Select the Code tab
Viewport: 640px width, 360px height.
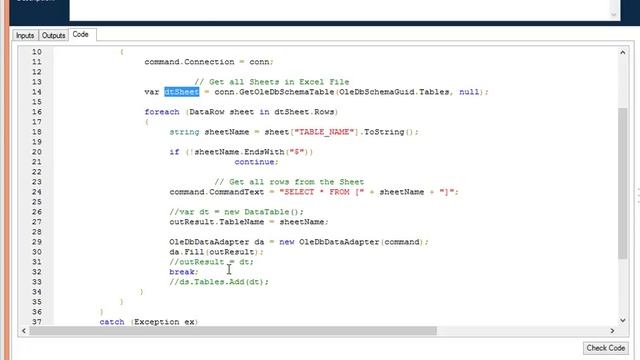coord(80,35)
